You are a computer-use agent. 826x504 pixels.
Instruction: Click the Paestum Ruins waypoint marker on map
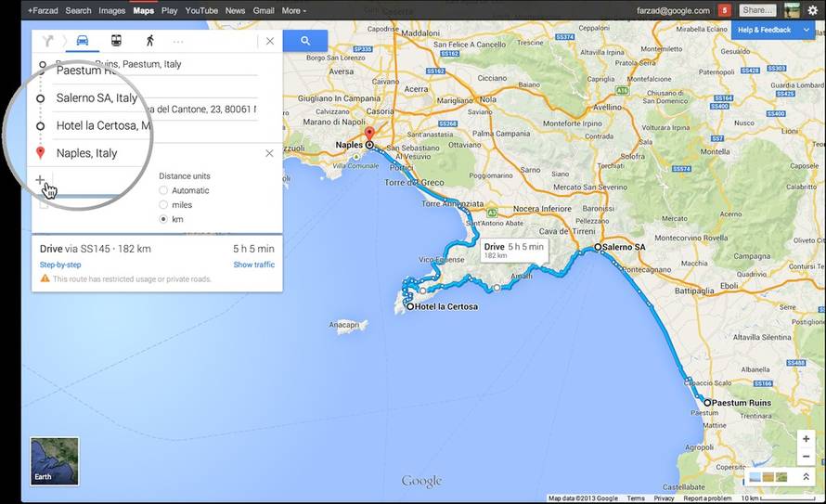click(x=707, y=402)
